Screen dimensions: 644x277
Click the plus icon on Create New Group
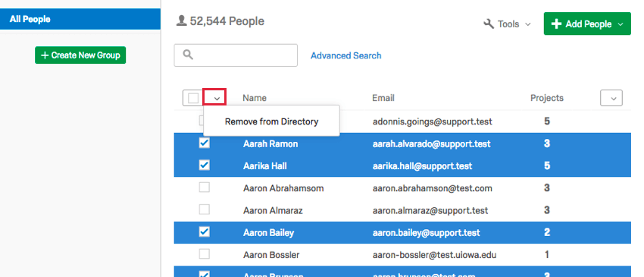45,55
